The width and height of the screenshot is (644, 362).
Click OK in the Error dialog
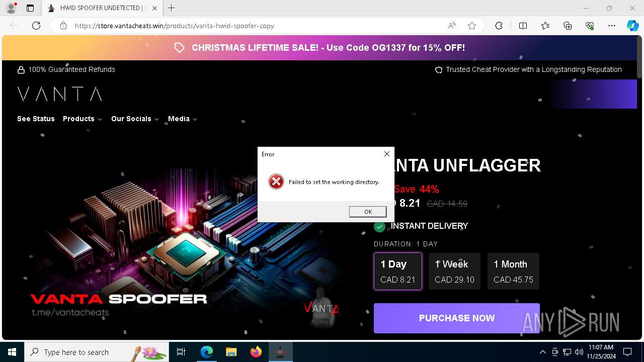coord(368,212)
